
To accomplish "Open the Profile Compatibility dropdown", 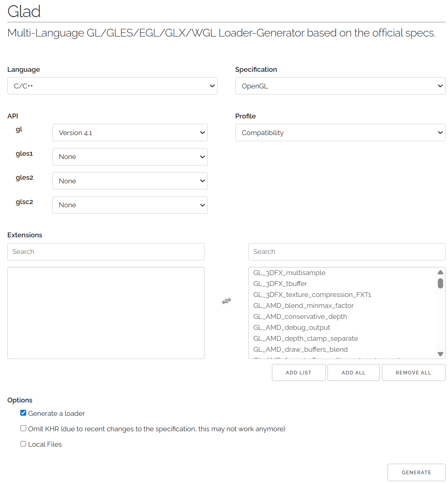I will click(340, 133).
